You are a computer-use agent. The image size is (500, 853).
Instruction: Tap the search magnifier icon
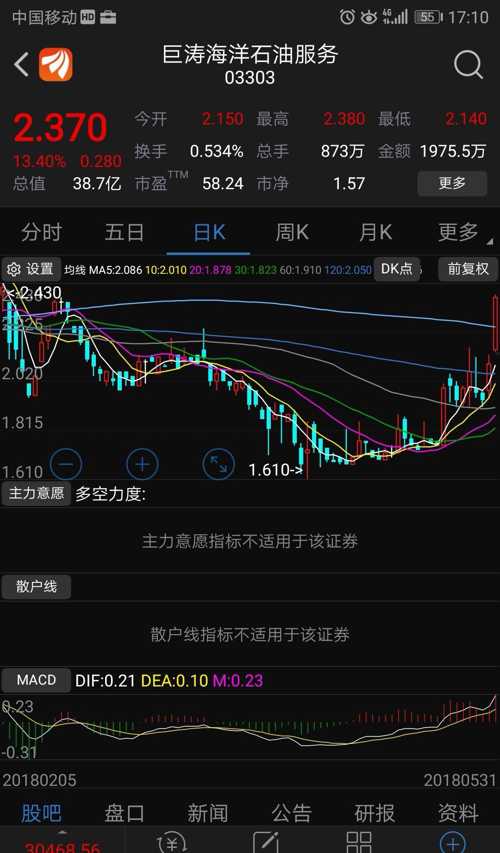[x=468, y=65]
